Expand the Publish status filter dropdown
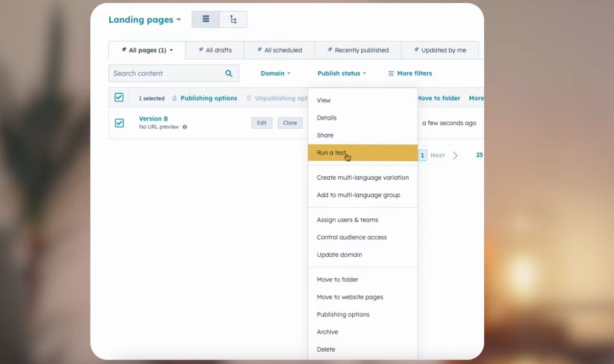The width and height of the screenshot is (614, 364). 342,73
